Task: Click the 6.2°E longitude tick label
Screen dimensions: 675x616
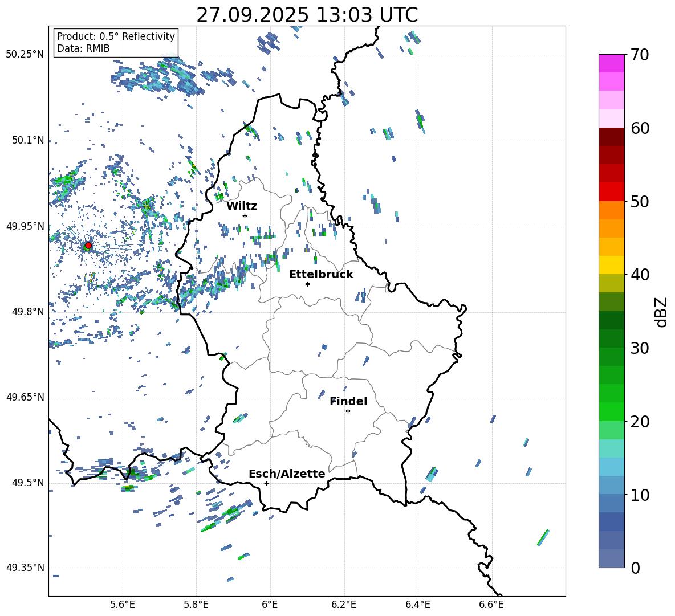Action: click(344, 604)
